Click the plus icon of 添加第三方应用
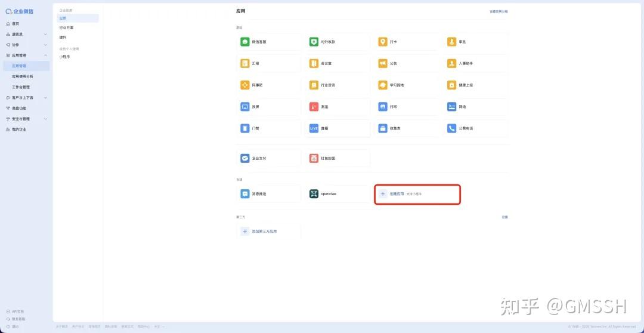Viewport: 644px width, 333px height. coord(245,232)
